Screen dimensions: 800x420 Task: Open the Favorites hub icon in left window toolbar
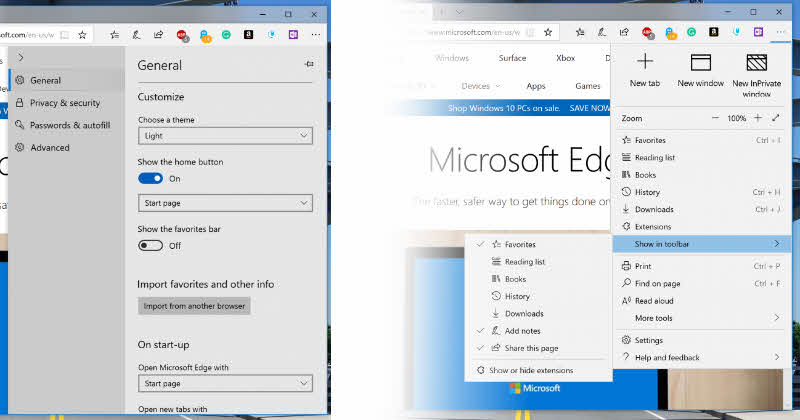point(115,35)
